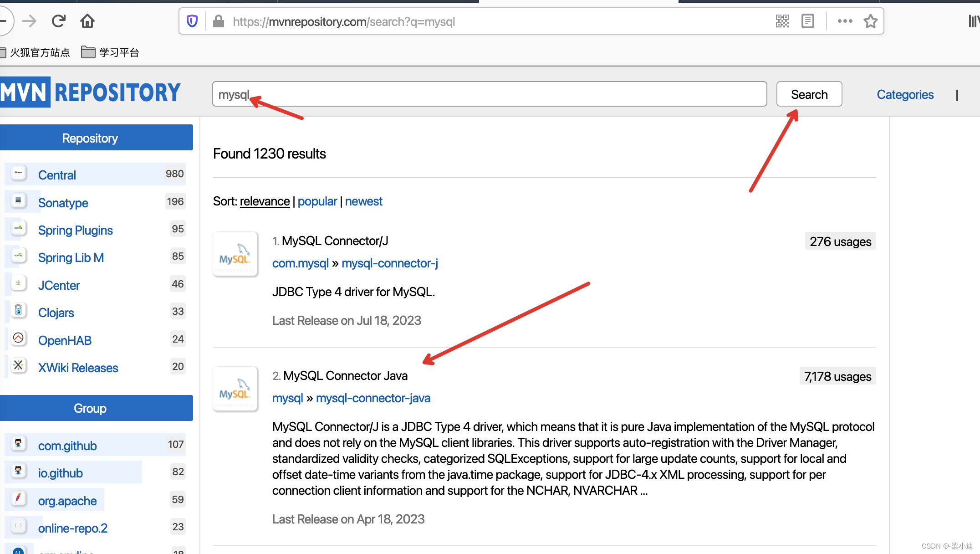Click the JCenter repository icon
The image size is (980, 554).
tap(18, 283)
